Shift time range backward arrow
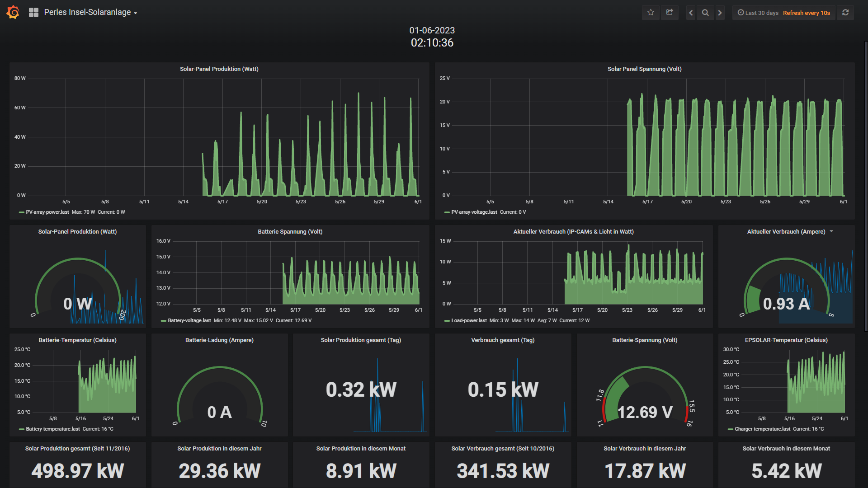 coord(690,13)
